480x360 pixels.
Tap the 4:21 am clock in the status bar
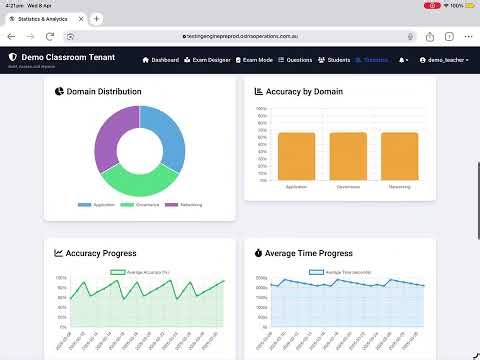click(x=14, y=6)
